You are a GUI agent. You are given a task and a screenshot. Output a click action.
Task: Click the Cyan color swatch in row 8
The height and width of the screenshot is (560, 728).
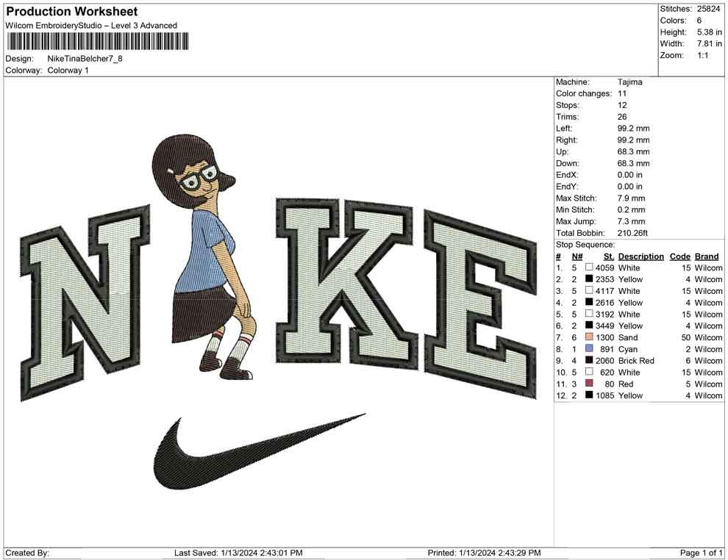[589, 348]
